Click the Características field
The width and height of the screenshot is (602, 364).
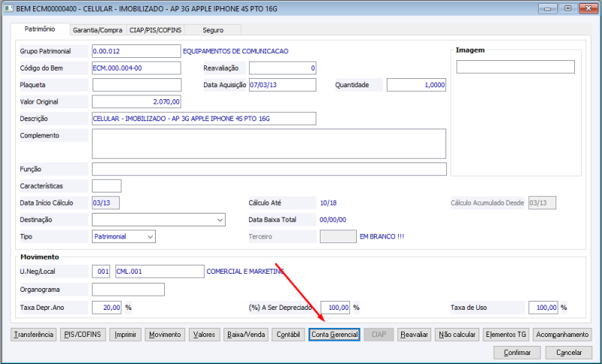coord(107,186)
